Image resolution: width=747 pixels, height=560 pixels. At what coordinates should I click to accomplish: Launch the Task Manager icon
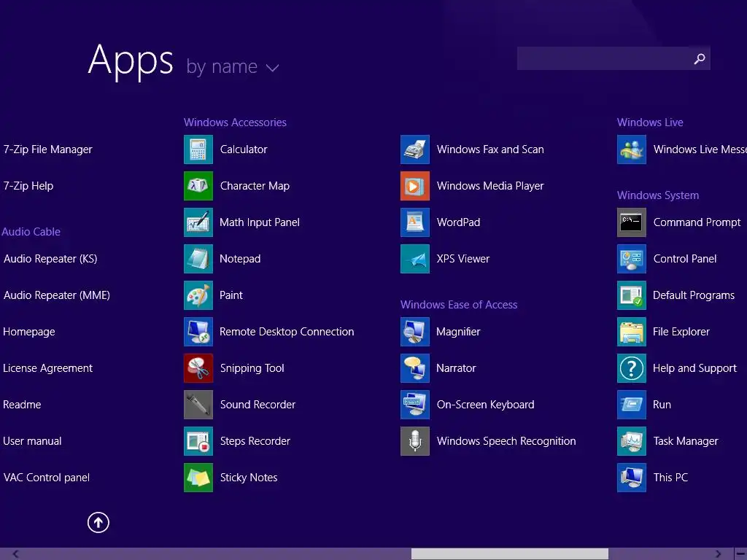pyautogui.click(x=632, y=441)
